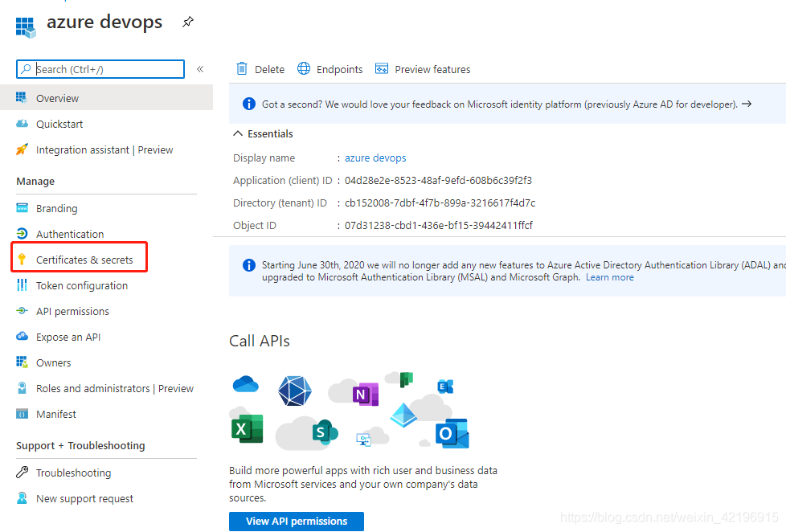Collapse the sidebar with double chevron

tap(200, 69)
